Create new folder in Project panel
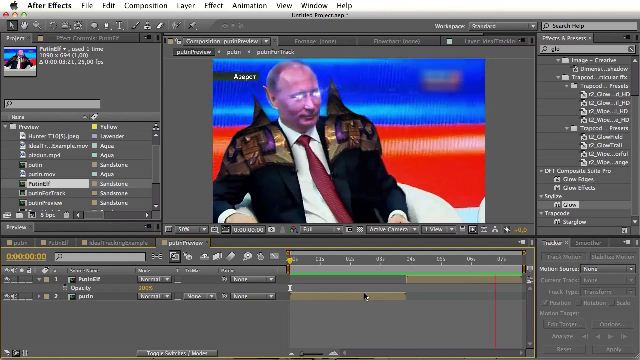640x360 pixels. pyautogui.click(x=20, y=215)
